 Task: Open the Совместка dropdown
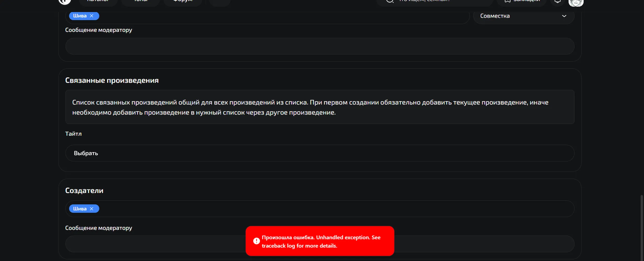click(524, 16)
